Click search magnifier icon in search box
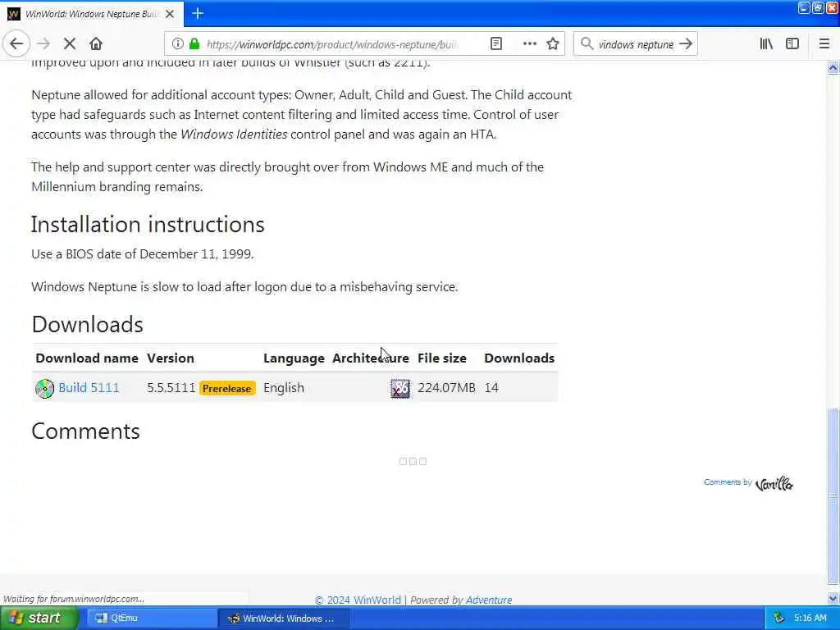Screen dimensions: 840x630 pyautogui.click(x=587, y=44)
